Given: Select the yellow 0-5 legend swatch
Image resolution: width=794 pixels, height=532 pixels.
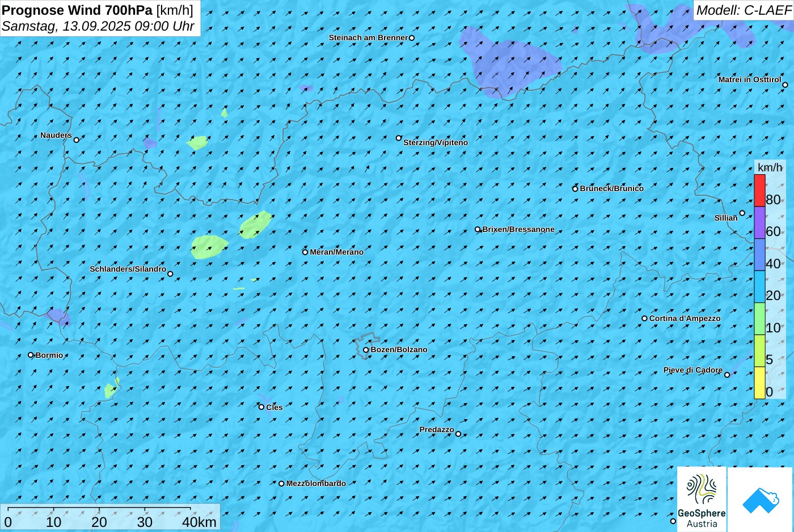Looking at the screenshot, I should point(759,383).
